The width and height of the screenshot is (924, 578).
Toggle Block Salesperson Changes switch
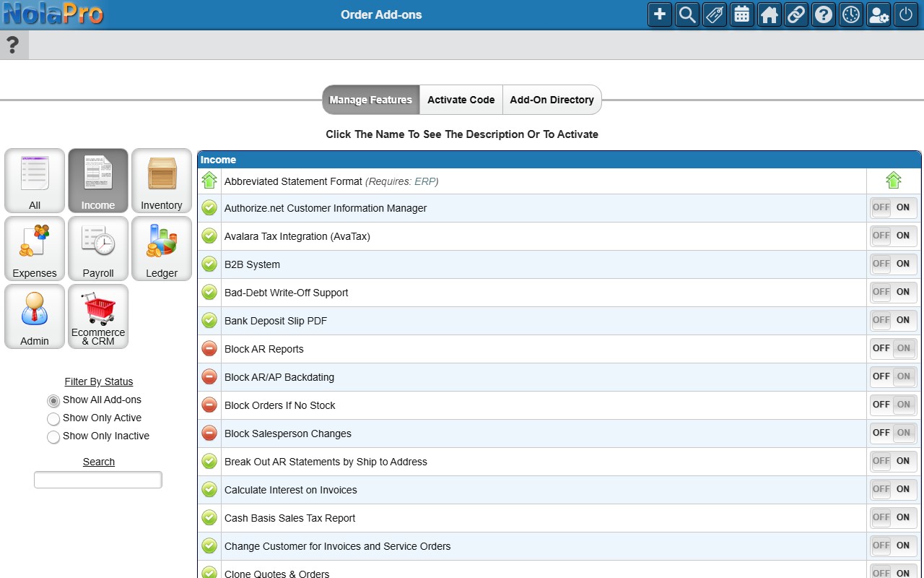click(x=894, y=433)
